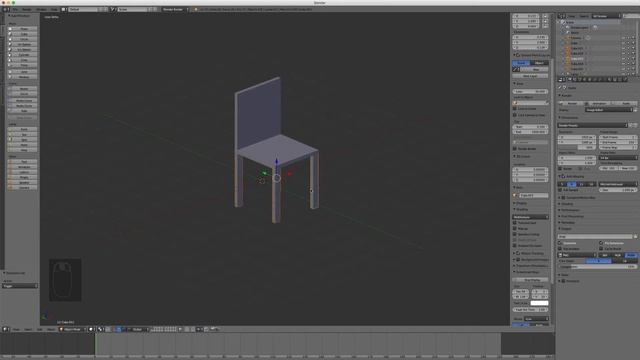Enable Matcap checkbox
Screen dimensions: 640x360
(x=515, y=229)
